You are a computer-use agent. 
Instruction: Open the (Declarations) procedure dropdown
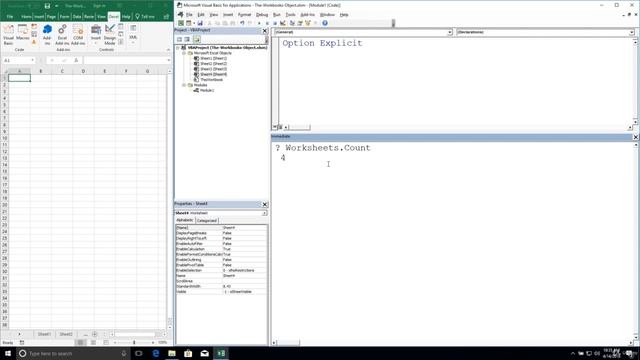tap(631, 32)
